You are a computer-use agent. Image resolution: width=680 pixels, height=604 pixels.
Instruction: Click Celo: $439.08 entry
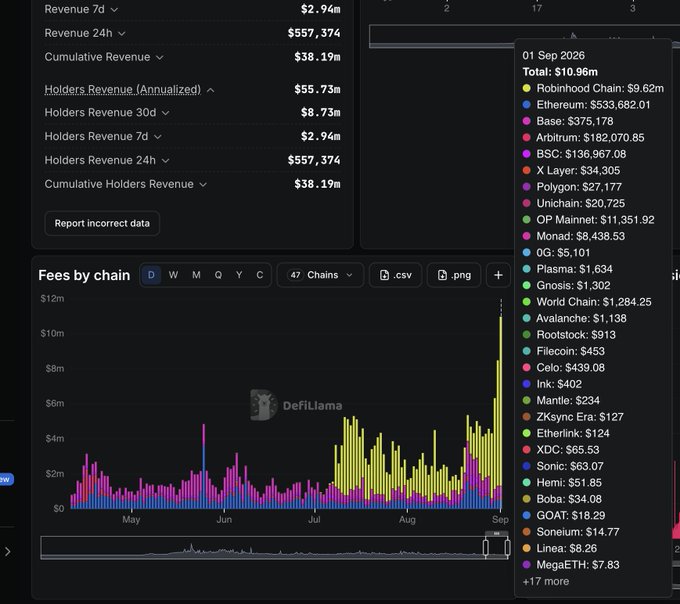coord(564,368)
